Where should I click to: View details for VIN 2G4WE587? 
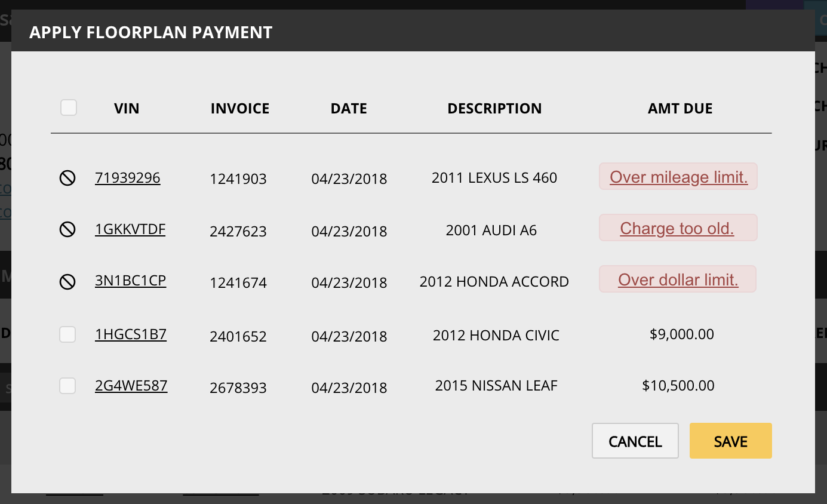131,386
